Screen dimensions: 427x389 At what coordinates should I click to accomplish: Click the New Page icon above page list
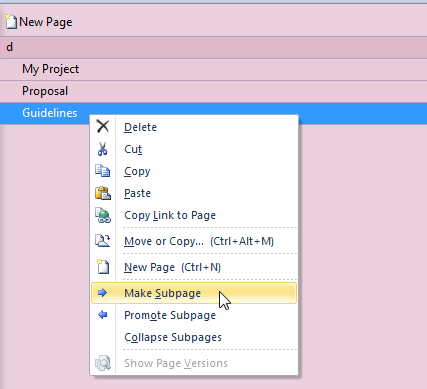(11, 22)
